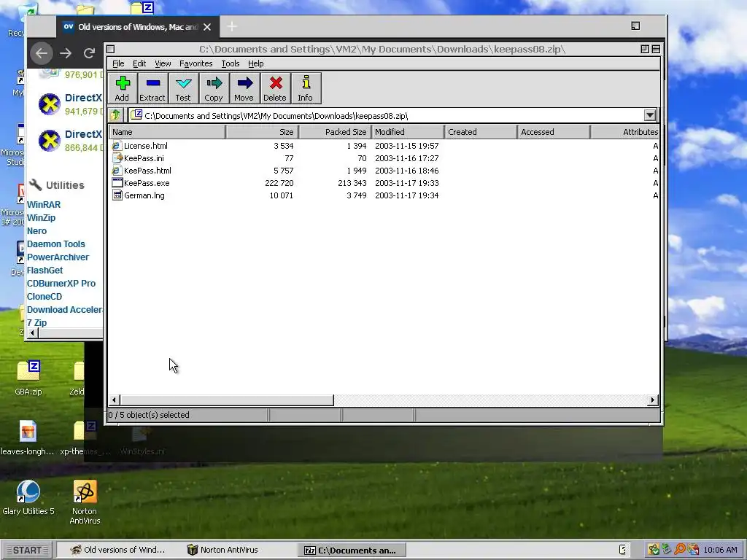This screenshot has height=560, width=747.
Task: Click the Move toolbar icon
Action: pyautogui.click(x=244, y=88)
